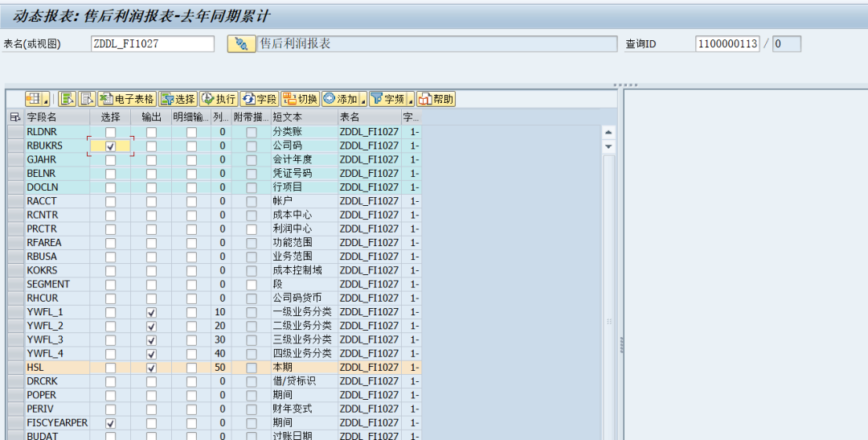Click the 电子表格 spreadsheet button

pos(127,99)
